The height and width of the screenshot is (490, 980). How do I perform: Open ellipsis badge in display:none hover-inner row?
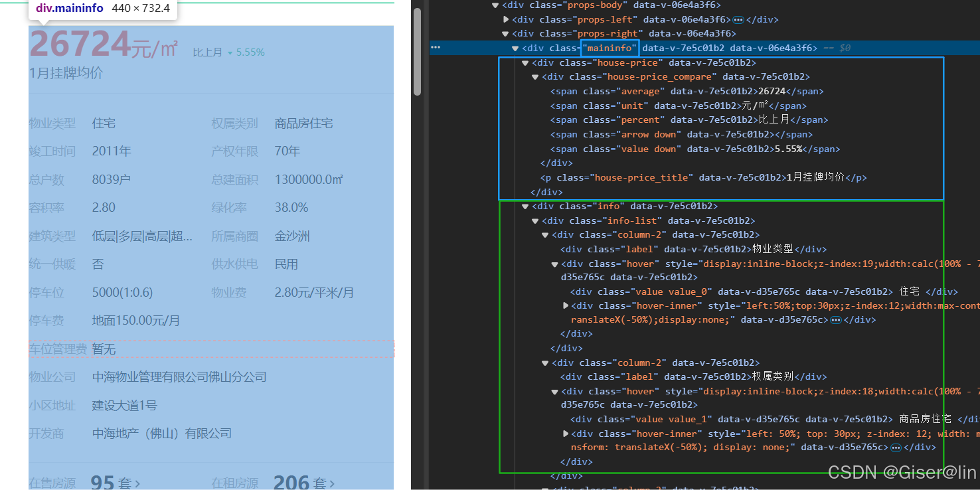835,320
